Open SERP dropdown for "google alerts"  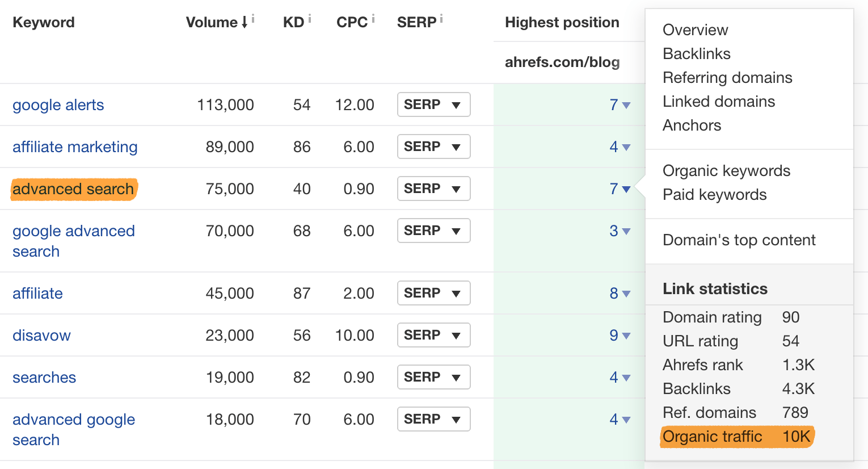tap(434, 104)
